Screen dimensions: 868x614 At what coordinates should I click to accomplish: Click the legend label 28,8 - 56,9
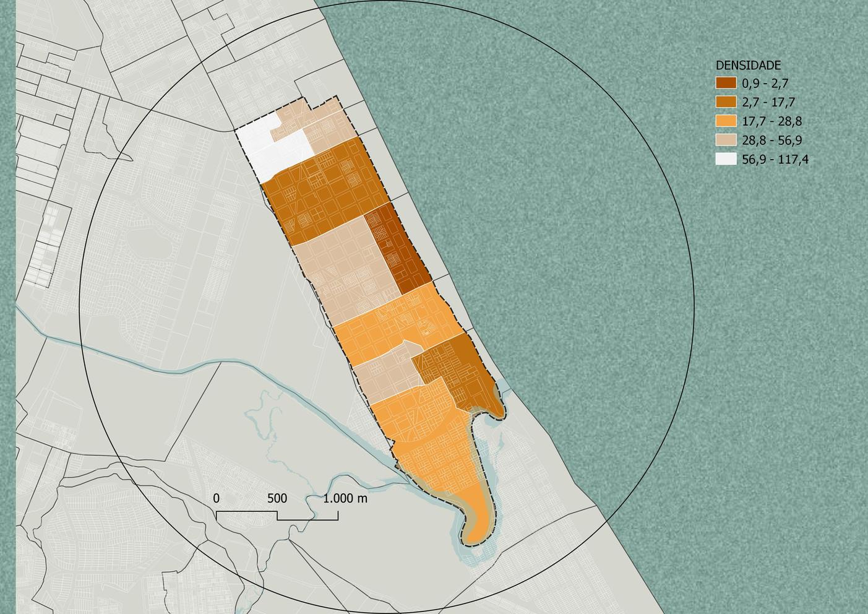pyautogui.click(x=771, y=141)
